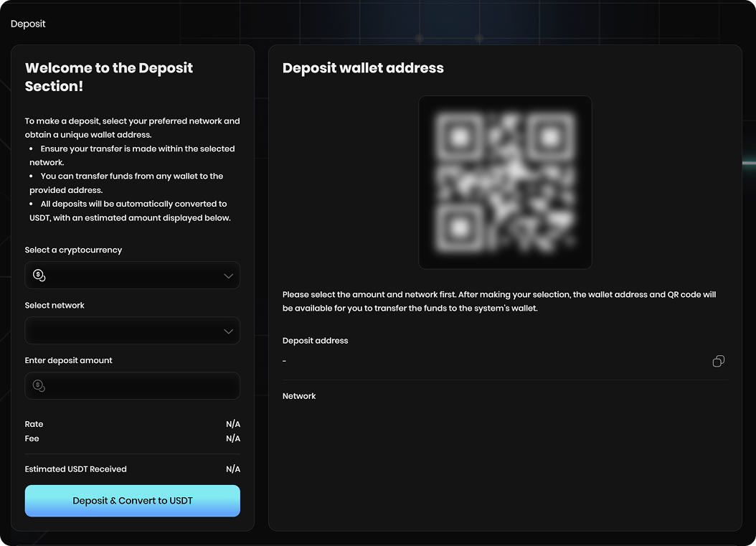The width and height of the screenshot is (756, 546).
Task: Click the Deposit address label
Action: point(316,341)
